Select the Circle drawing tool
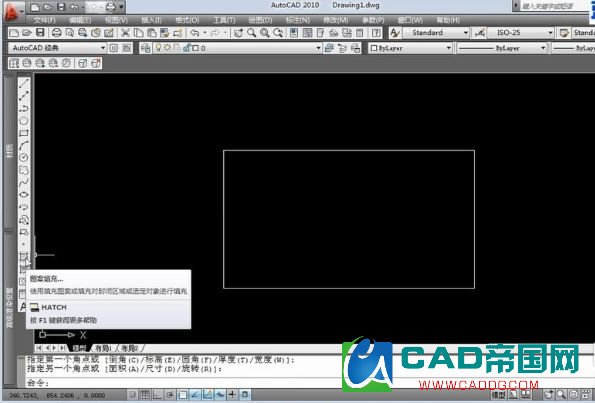 [24, 157]
